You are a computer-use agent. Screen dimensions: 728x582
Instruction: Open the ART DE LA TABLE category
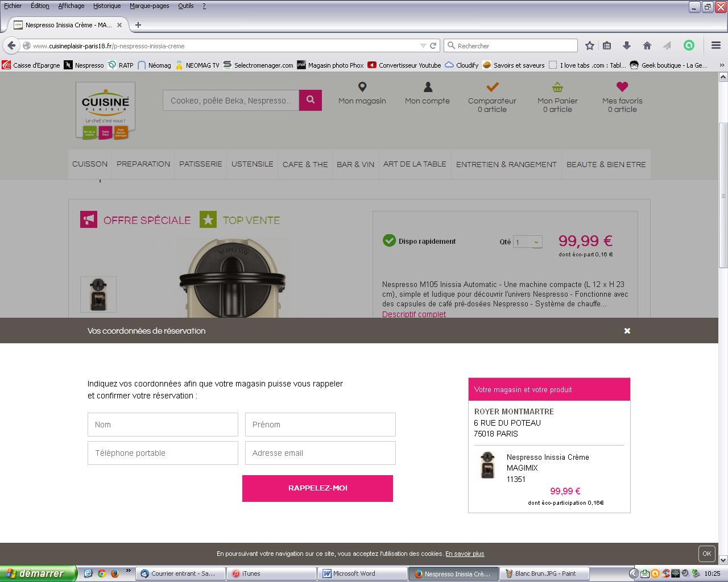pos(415,164)
